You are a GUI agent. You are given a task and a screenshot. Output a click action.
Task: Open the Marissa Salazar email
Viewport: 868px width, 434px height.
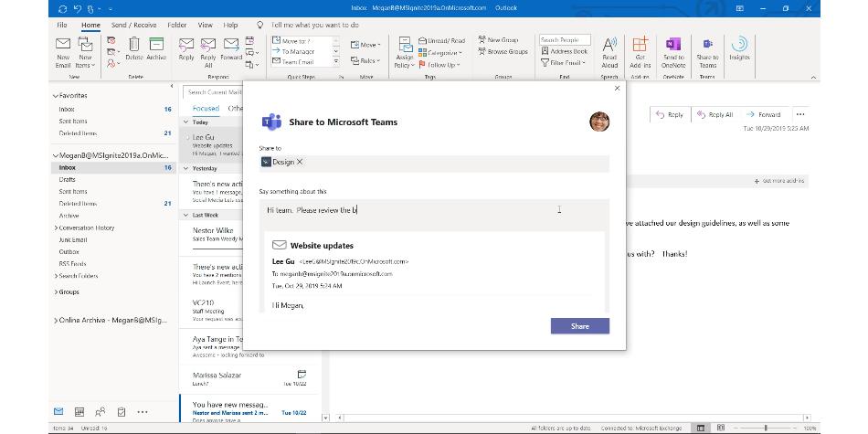[x=249, y=379]
